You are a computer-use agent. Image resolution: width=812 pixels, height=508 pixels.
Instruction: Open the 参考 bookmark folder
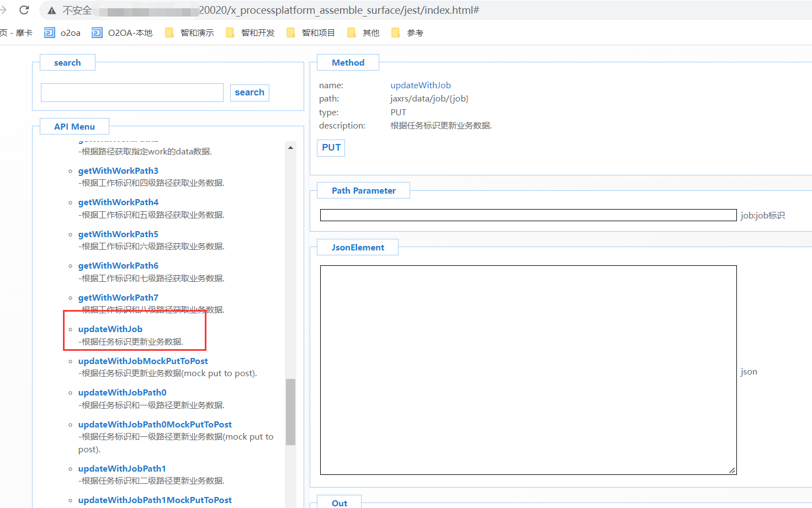(407, 33)
